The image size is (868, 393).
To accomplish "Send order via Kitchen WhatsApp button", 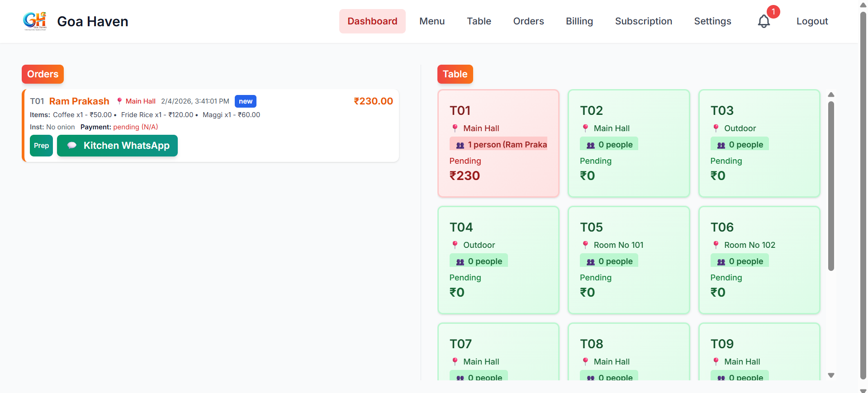I will (x=117, y=146).
